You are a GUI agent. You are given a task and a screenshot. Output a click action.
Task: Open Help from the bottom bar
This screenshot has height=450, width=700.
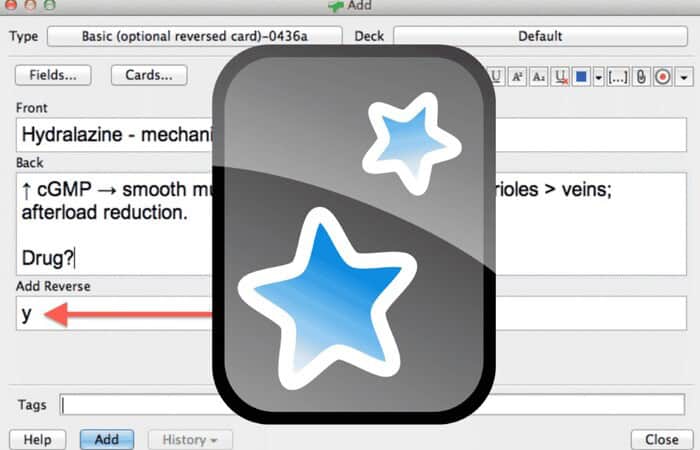[38, 440]
